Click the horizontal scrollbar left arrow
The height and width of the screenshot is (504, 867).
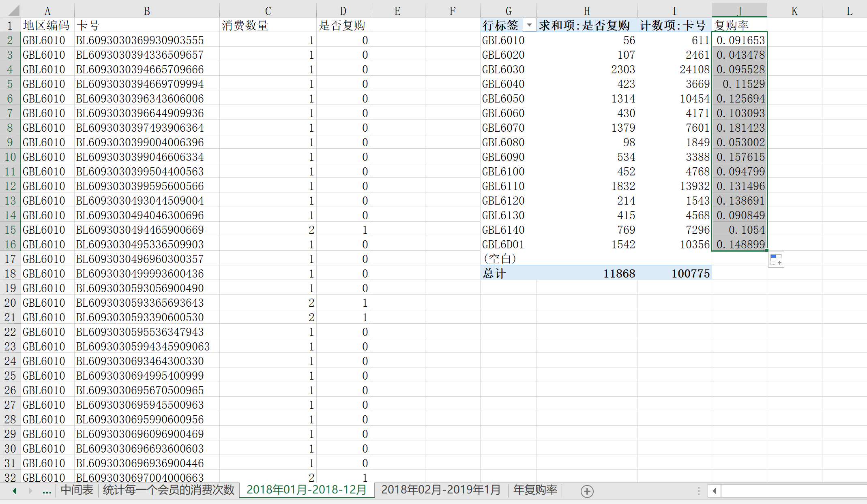click(714, 491)
